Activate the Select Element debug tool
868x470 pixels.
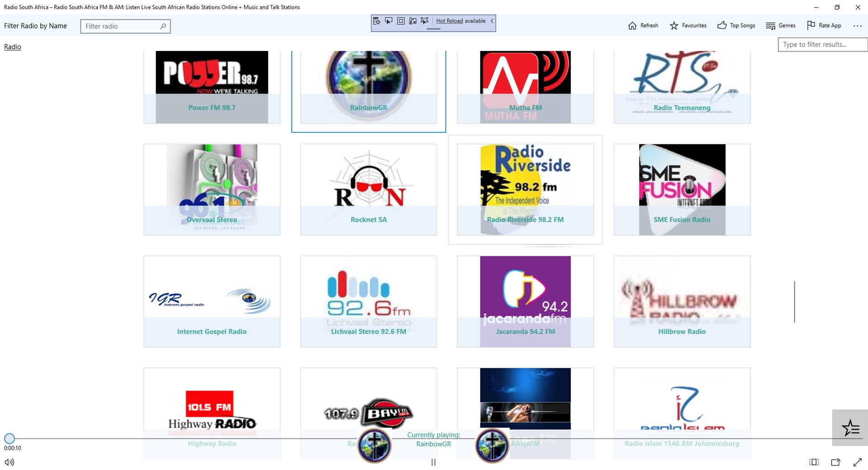(x=389, y=21)
